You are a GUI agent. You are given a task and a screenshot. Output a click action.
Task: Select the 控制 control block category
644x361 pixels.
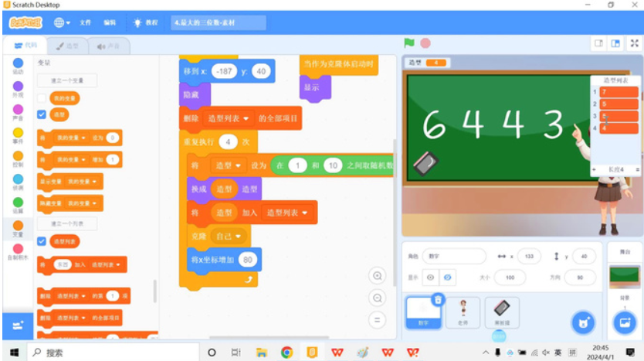[18, 159]
